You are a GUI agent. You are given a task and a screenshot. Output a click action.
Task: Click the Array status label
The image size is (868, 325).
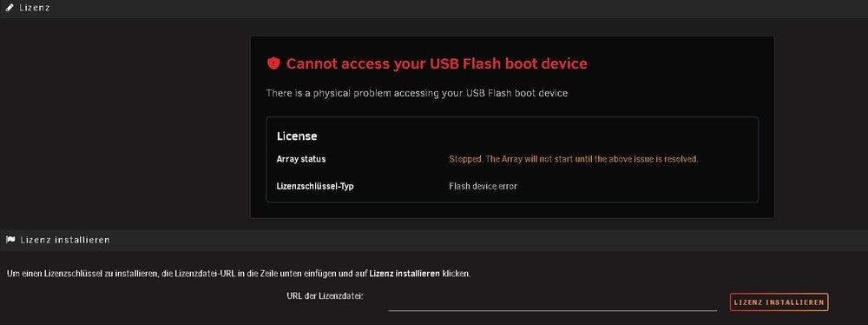301,159
